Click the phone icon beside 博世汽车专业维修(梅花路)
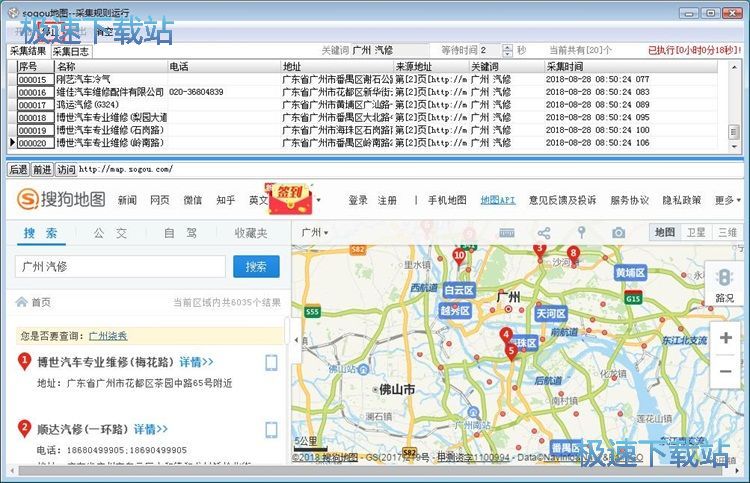Screen dimensions: 750x483 (271, 362)
